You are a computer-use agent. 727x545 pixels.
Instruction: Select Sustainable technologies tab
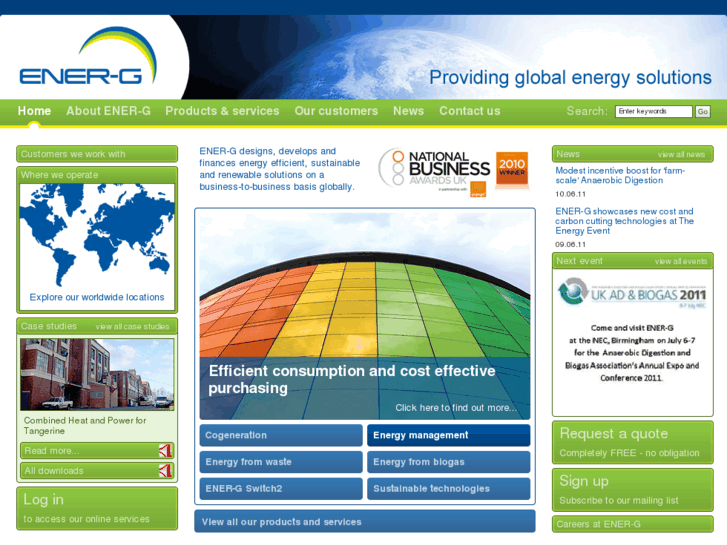tap(448, 489)
